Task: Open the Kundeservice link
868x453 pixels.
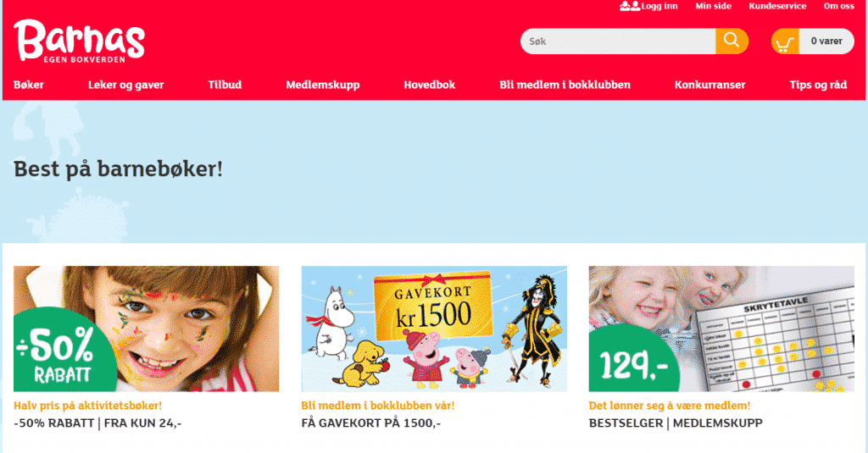Action: tap(777, 6)
